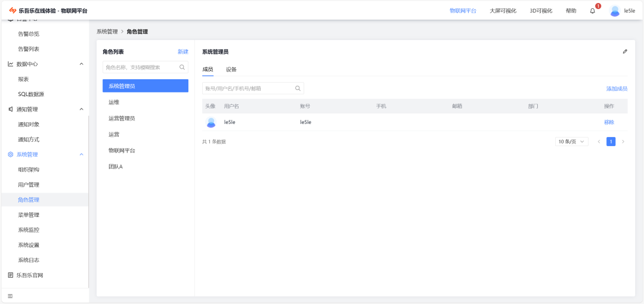Click the notification bell icon
Image resolution: width=644 pixels, height=304 pixels.
coord(592,11)
